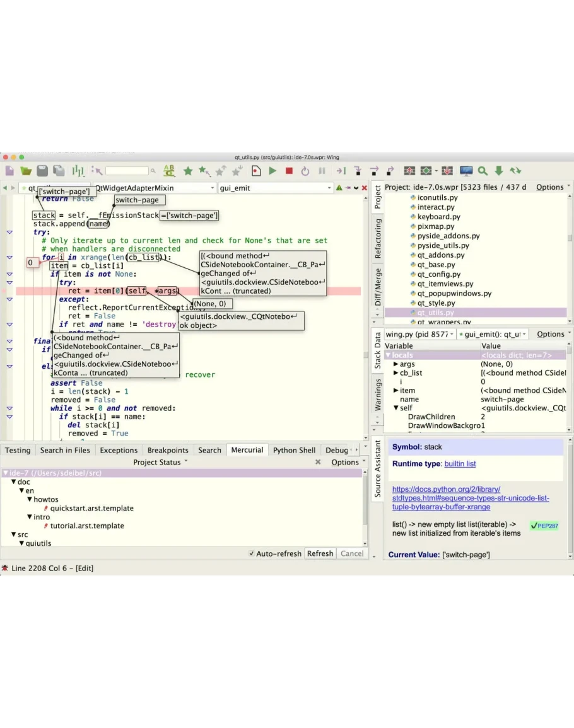This screenshot has height=728, width=574.
Task: Toggle bookmark with the green star icon
Action: pos(188,171)
